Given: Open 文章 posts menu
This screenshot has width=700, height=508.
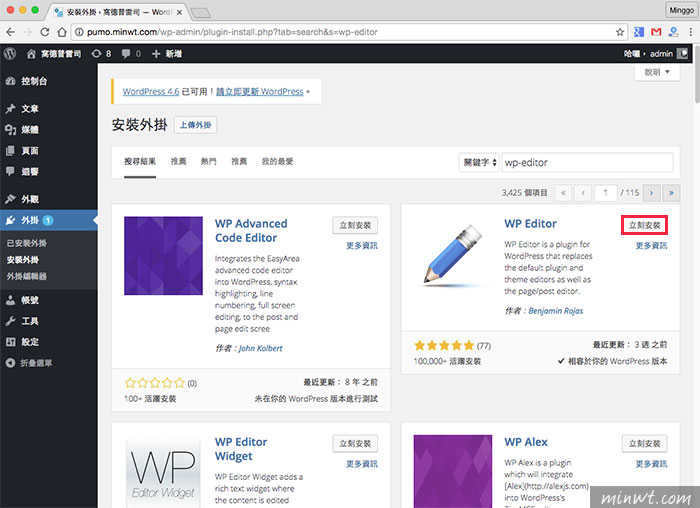Looking at the screenshot, I should 49,109.
